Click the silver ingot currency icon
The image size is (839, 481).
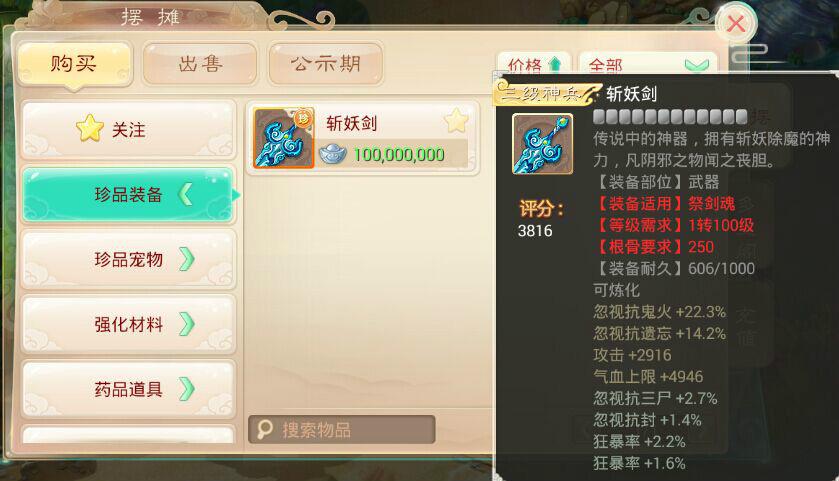333,155
